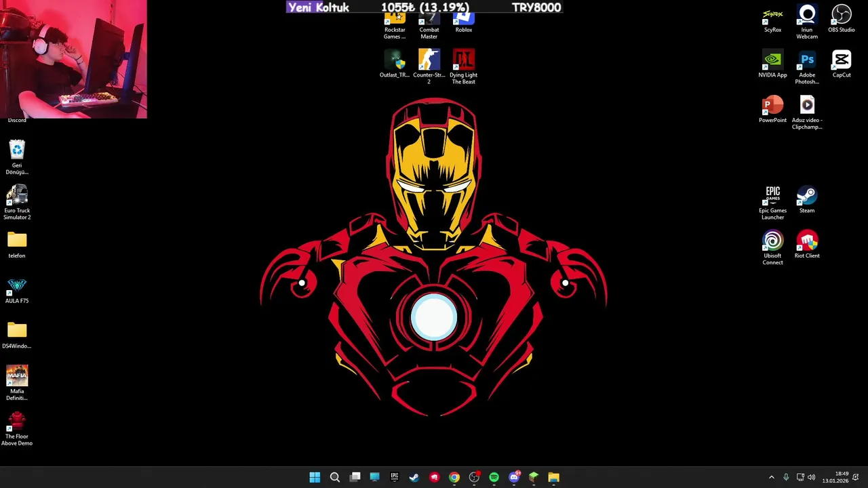The height and width of the screenshot is (488, 868).
Task: Select the DS4Windows folder icon
Action: tap(17, 335)
